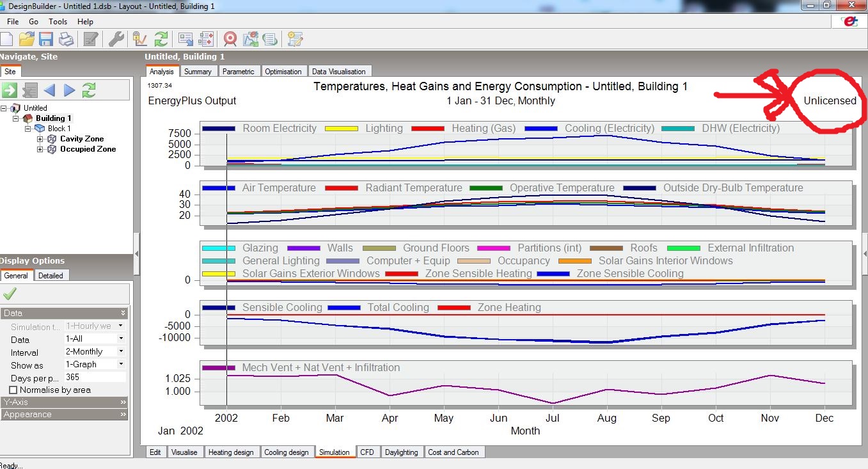This screenshot has width=868, height=469.
Task: Collapse the Block 1 tree node
Action: pos(28,129)
